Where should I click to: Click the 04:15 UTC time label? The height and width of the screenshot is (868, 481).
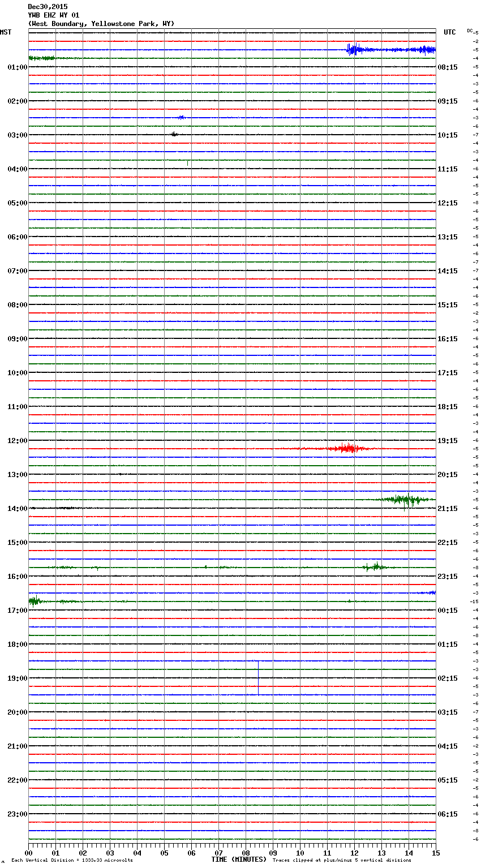[448, 746]
